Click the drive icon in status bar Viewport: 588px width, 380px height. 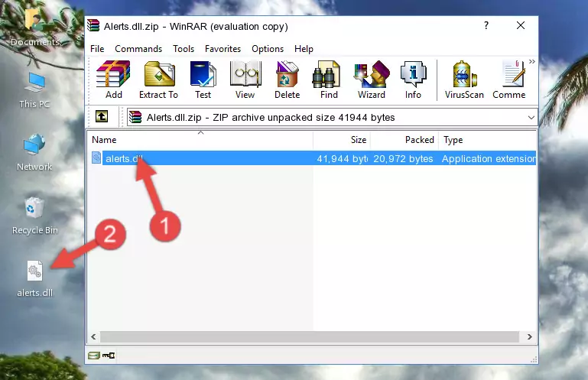(x=94, y=356)
